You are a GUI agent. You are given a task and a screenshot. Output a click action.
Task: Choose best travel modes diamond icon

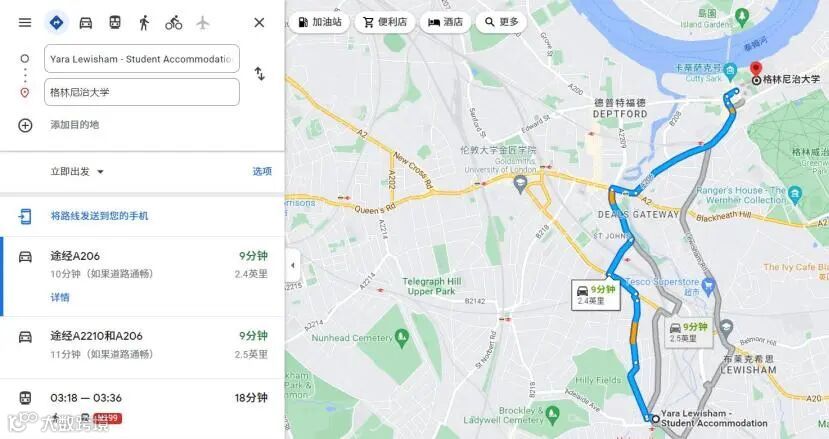point(57,23)
